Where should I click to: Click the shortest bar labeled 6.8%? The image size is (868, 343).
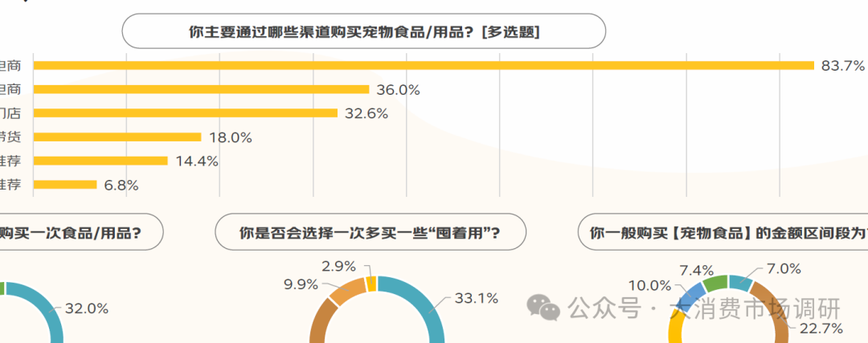click(64, 185)
